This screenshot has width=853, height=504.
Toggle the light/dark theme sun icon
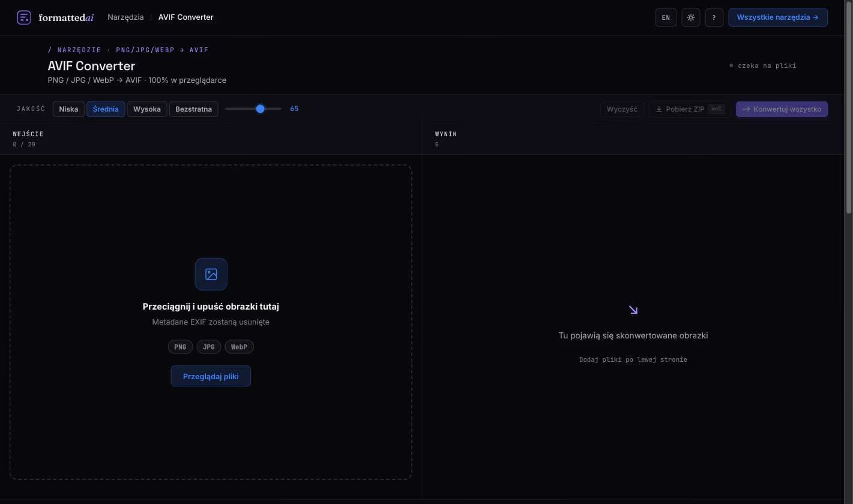click(x=691, y=17)
